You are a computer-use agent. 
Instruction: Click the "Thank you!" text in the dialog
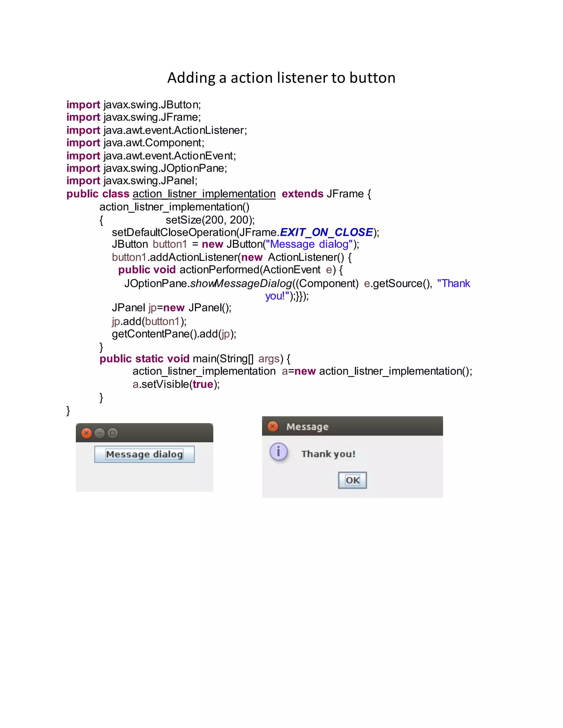328,454
